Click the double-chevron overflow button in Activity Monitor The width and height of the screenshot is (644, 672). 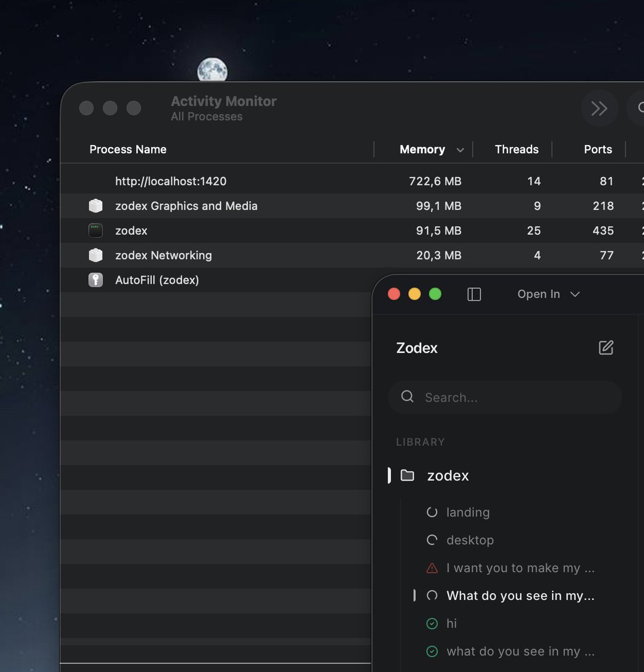pos(599,108)
